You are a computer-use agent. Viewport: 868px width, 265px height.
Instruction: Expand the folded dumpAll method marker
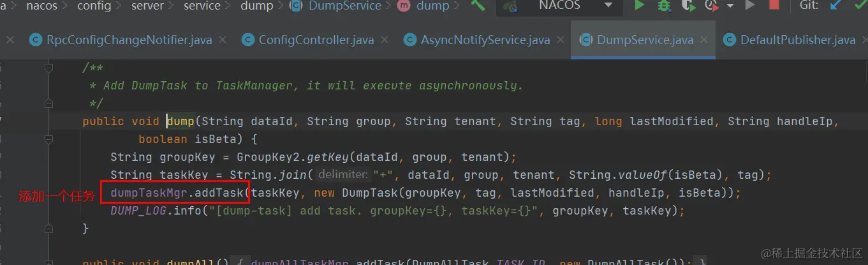pyautogui.click(x=48, y=261)
